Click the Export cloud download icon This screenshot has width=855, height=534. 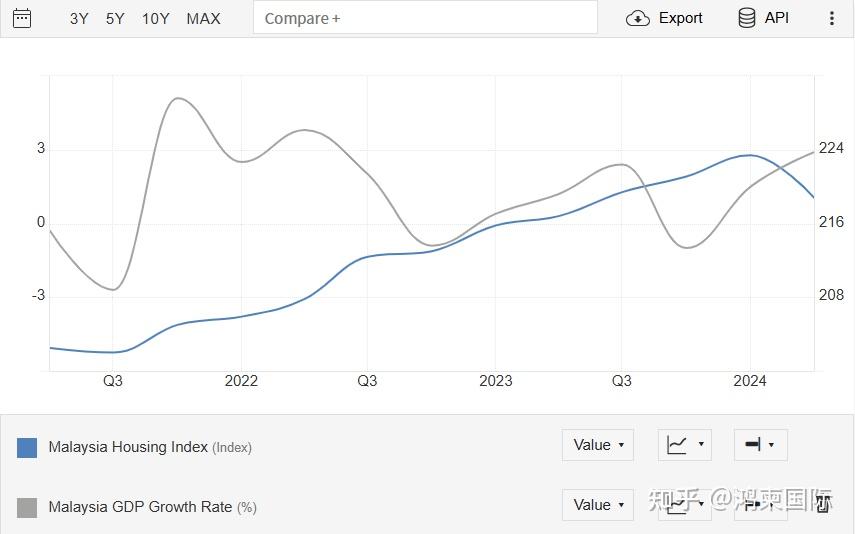tap(637, 18)
